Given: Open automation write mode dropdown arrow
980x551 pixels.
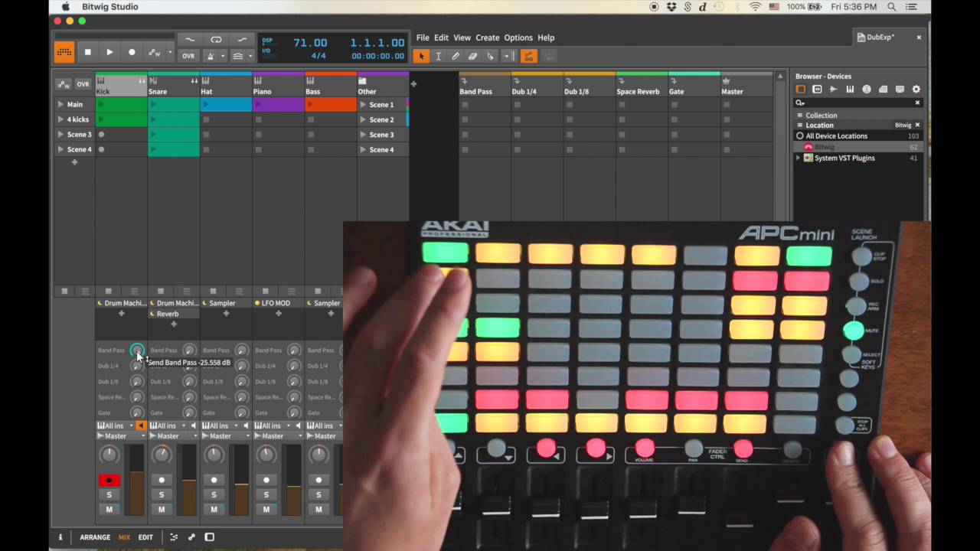Looking at the screenshot, I should click(x=169, y=52).
